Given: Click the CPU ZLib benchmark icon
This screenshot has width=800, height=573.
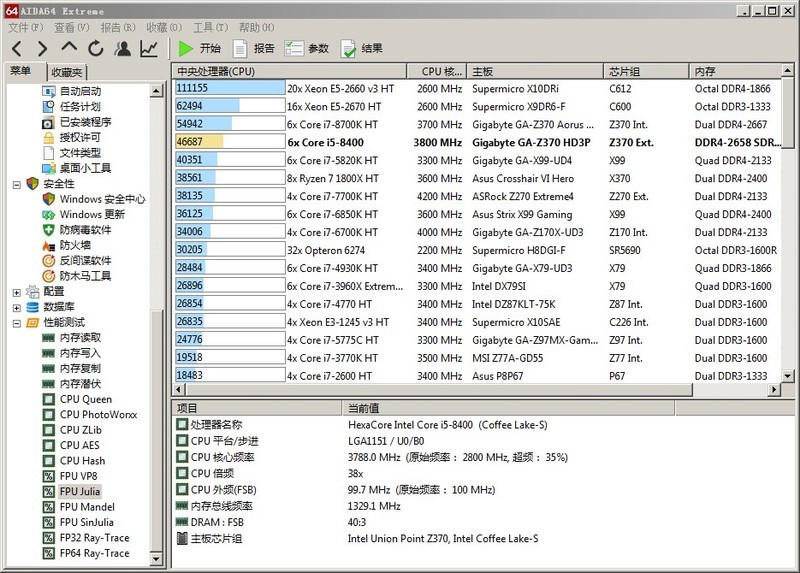Looking at the screenshot, I should click(48, 430).
